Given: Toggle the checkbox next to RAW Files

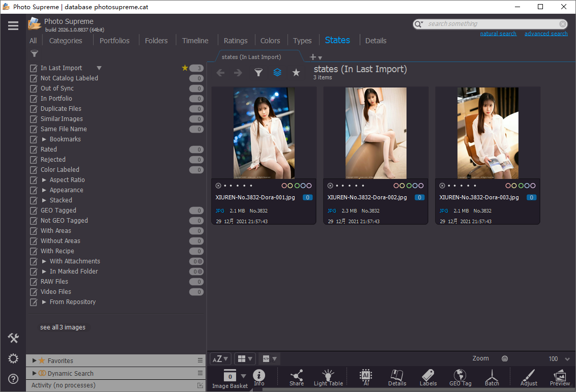Looking at the screenshot, I should (x=34, y=282).
